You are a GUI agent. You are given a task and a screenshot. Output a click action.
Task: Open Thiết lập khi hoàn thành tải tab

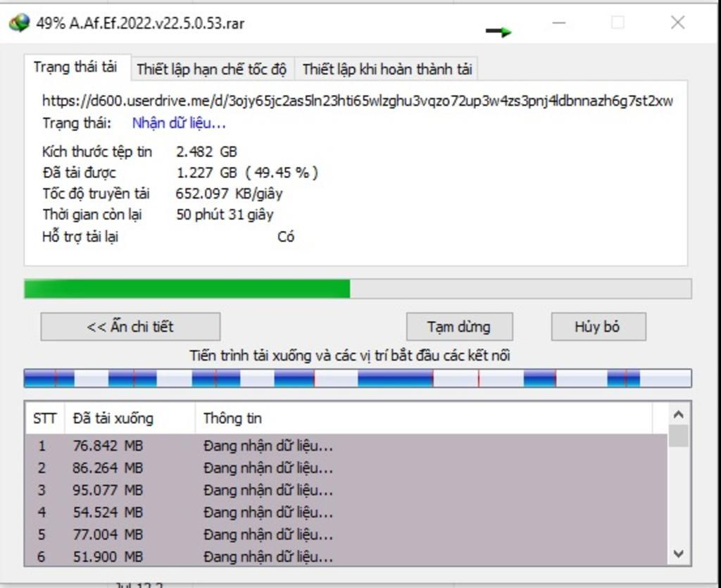point(387,70)
